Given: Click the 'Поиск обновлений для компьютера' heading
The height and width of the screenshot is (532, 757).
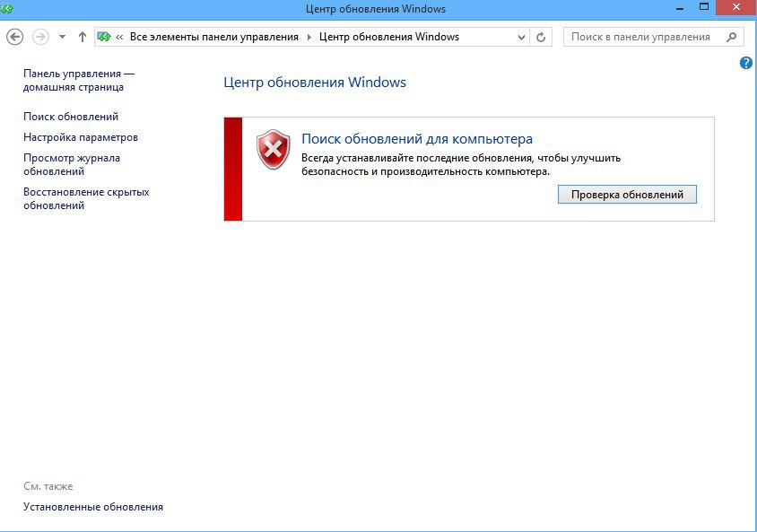Looking at the screenshot, I should point(417,139).
